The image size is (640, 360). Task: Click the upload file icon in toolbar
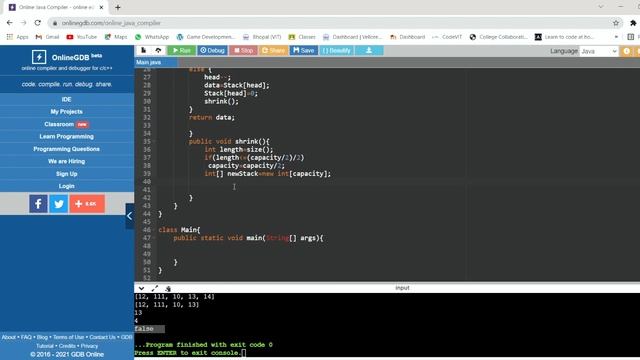(x=158, y=50)
